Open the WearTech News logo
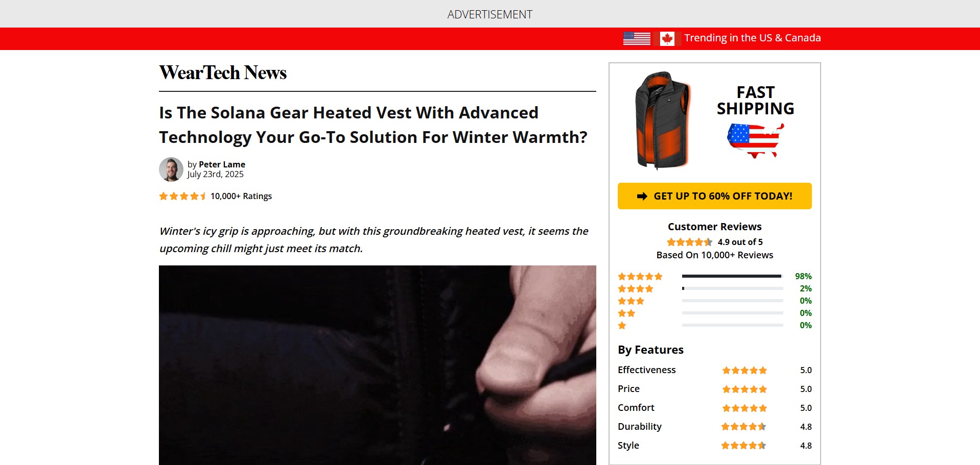Screen dimensions: 980x465 coord(223,72)
